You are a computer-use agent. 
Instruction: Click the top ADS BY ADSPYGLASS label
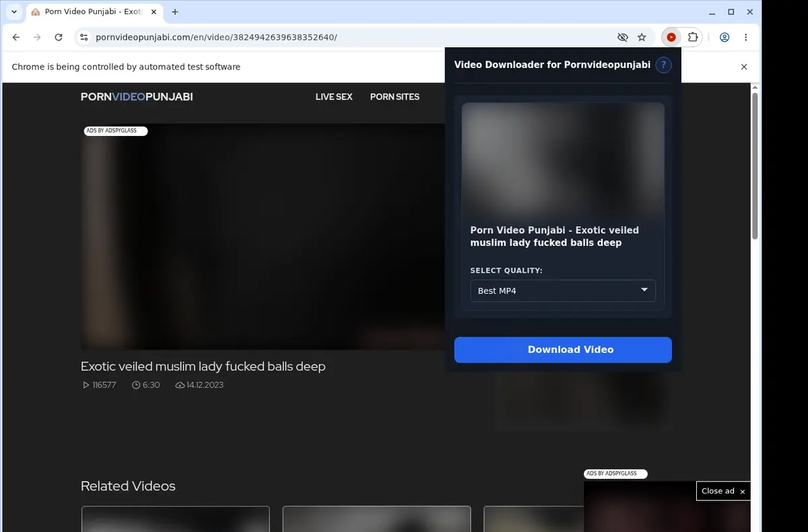[115, 131]
